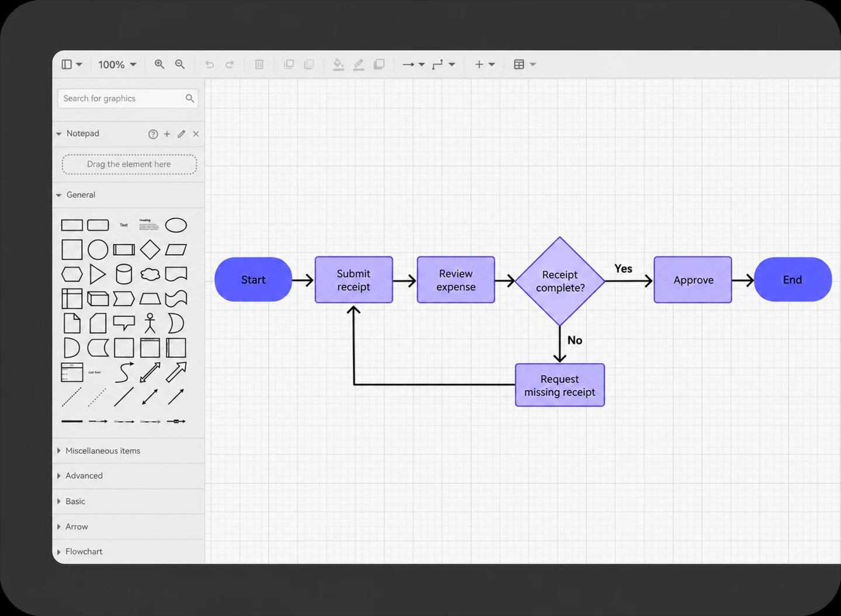
Task: Click the redo arrow icon
Action: point(230,64)
